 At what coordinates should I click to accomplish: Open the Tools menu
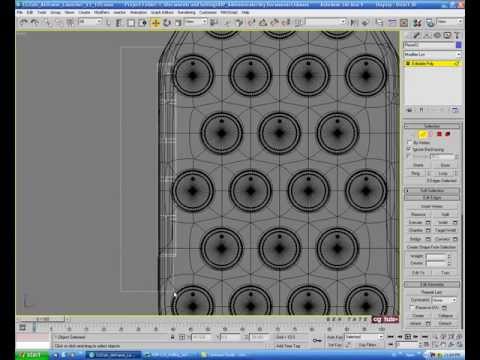tap(42, 12)
